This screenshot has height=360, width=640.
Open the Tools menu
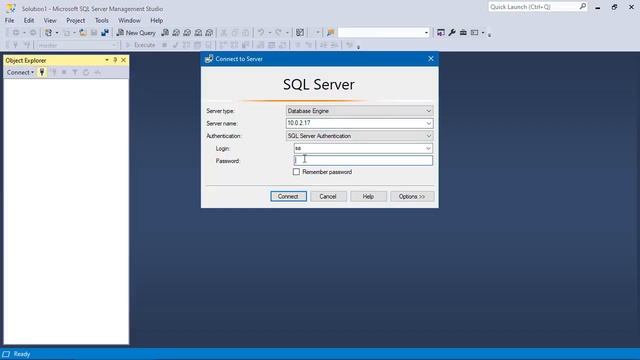point(102,20)
